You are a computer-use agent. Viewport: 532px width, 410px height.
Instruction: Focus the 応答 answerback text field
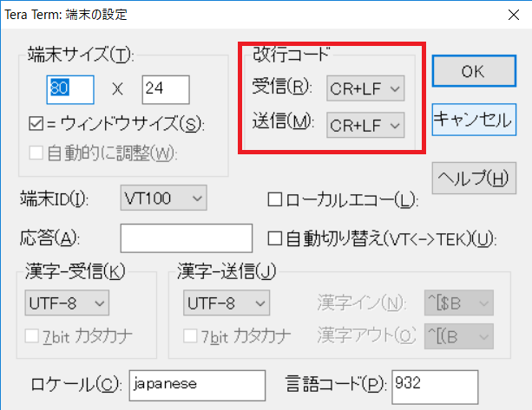pyautogui.click(x=186, y=238)
